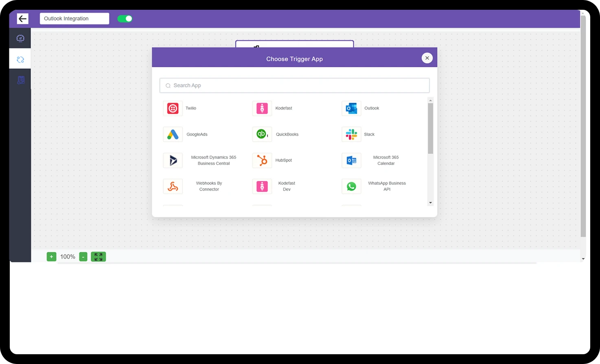
Task: Click the HubSpot label text
Action: [x=284, y=160]
